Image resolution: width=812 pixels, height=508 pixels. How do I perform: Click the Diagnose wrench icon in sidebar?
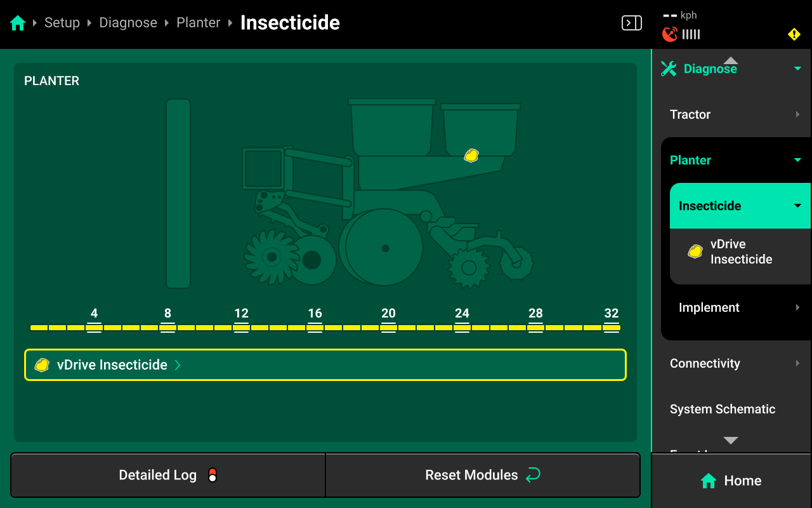(669, 69)
